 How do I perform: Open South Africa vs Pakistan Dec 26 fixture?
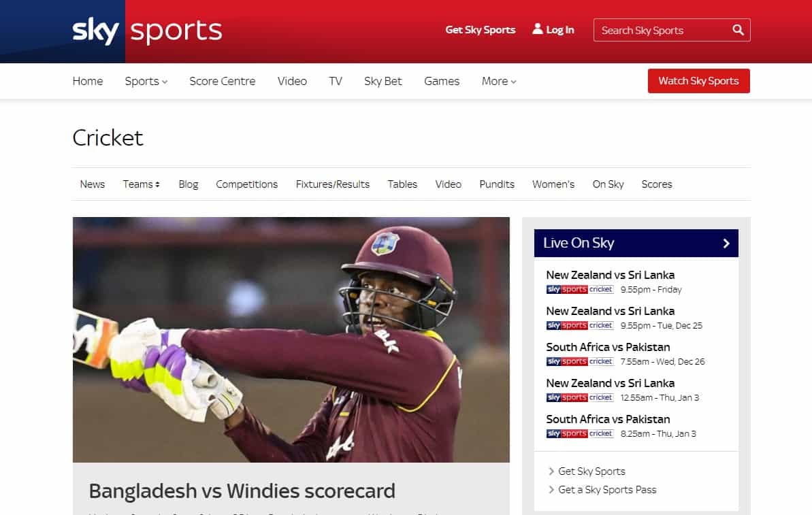608,347
